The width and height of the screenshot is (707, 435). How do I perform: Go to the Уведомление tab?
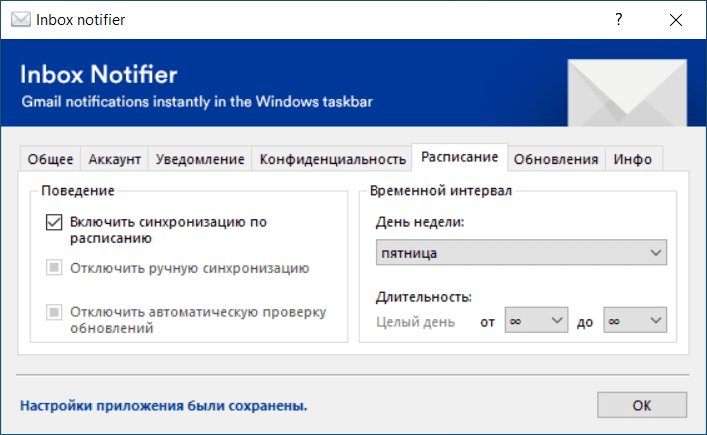click(200, 159)
